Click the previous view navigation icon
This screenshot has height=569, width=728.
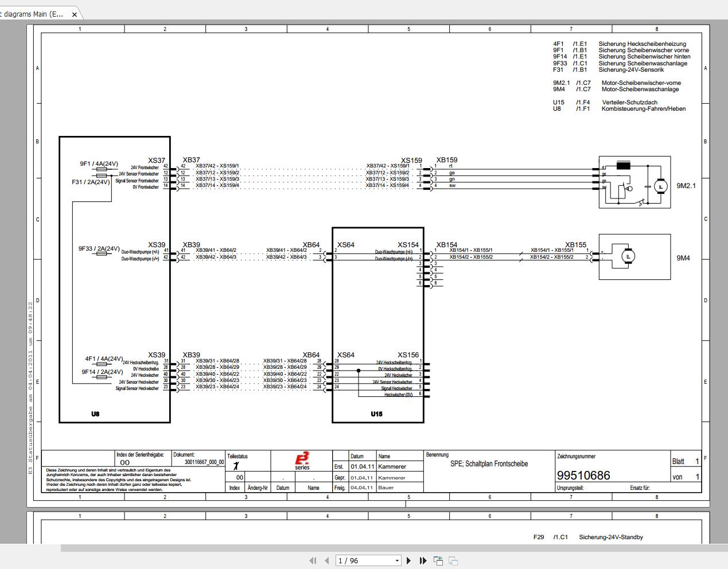pos(438,560)
